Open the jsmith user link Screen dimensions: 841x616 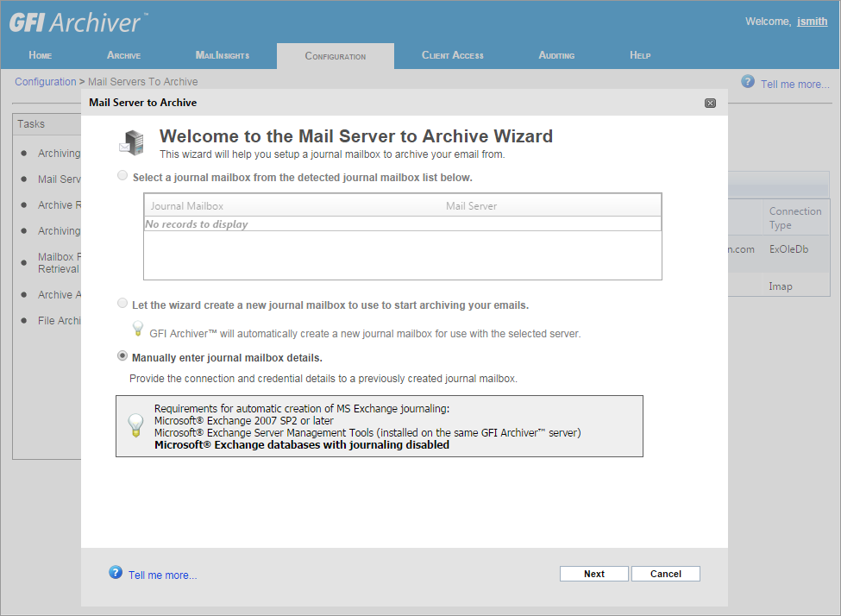coord(812,22)
